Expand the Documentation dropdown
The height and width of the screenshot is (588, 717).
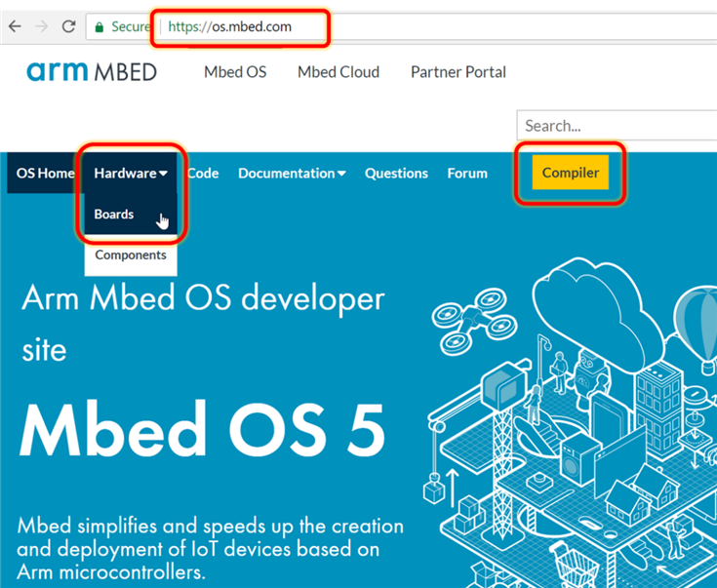[292, 174]
